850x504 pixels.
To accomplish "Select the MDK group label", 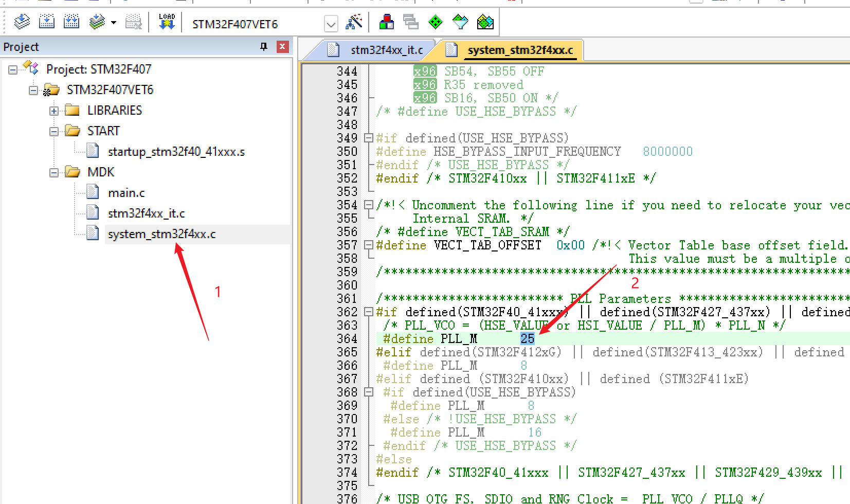I will tap(101, 172).
